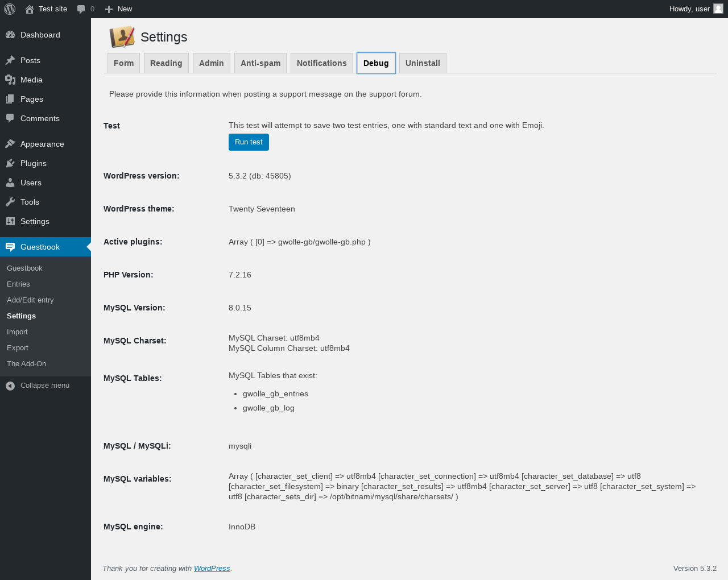728x580 pixels.
Task: Click the Users person icon
Action: click(x=10, y=183)
